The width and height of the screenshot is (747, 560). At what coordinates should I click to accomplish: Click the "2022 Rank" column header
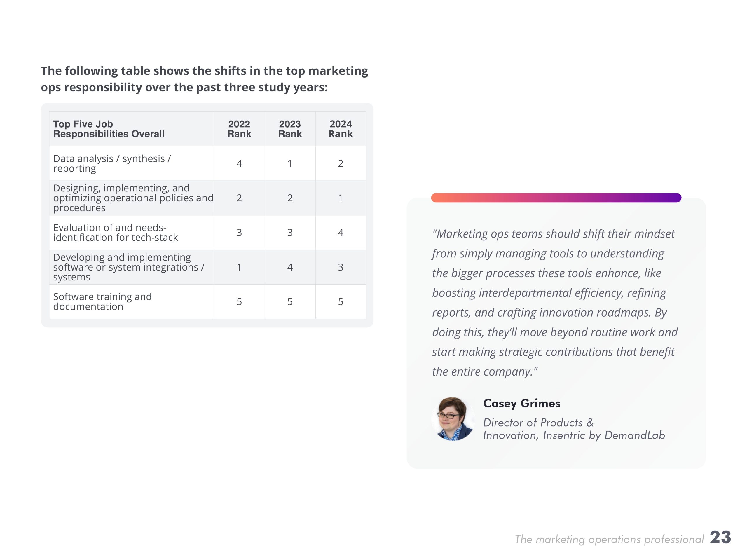(239, 129)
